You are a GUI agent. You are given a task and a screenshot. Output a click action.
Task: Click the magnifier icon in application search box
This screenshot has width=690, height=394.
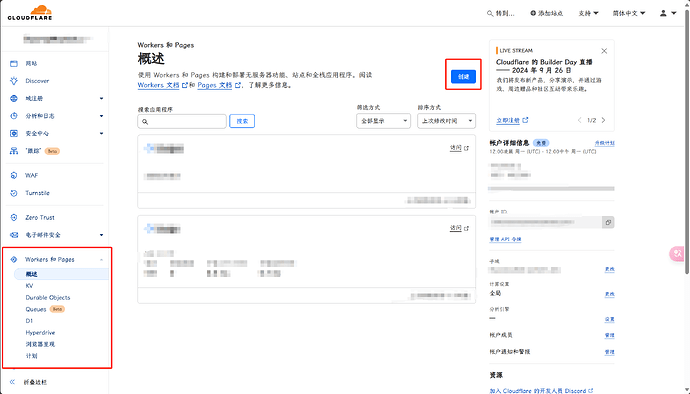click(145, 122)
